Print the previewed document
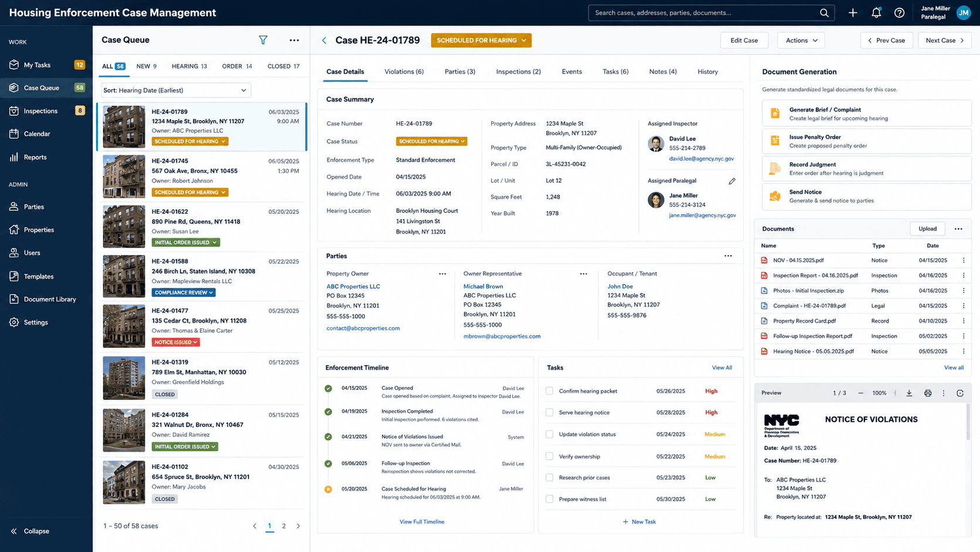 [x=928, y=393]
